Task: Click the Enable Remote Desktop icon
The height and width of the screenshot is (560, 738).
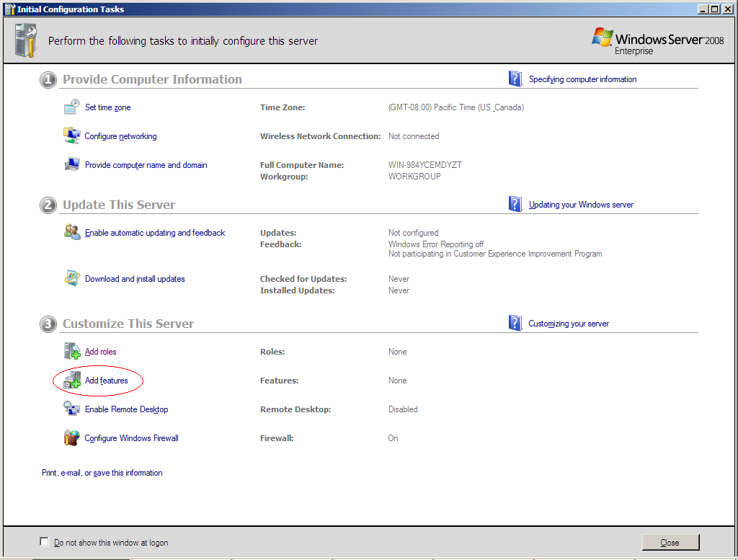Action: 71,409
